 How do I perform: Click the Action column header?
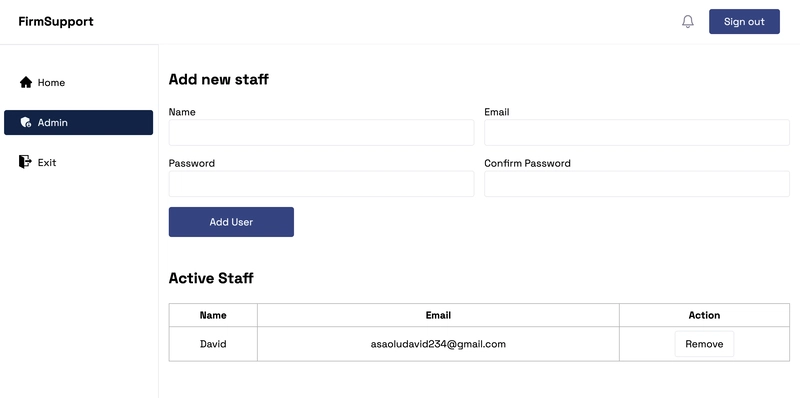705,315
